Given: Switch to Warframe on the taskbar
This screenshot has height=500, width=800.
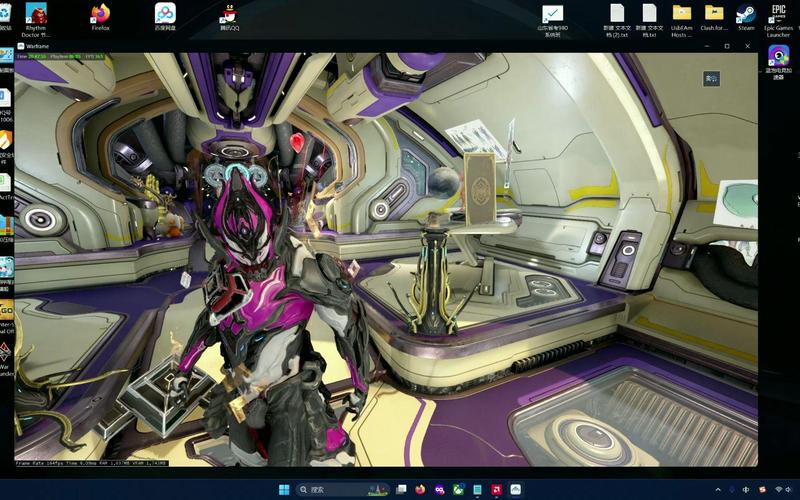Looking at the screenshot, I should tap(515, 490).
